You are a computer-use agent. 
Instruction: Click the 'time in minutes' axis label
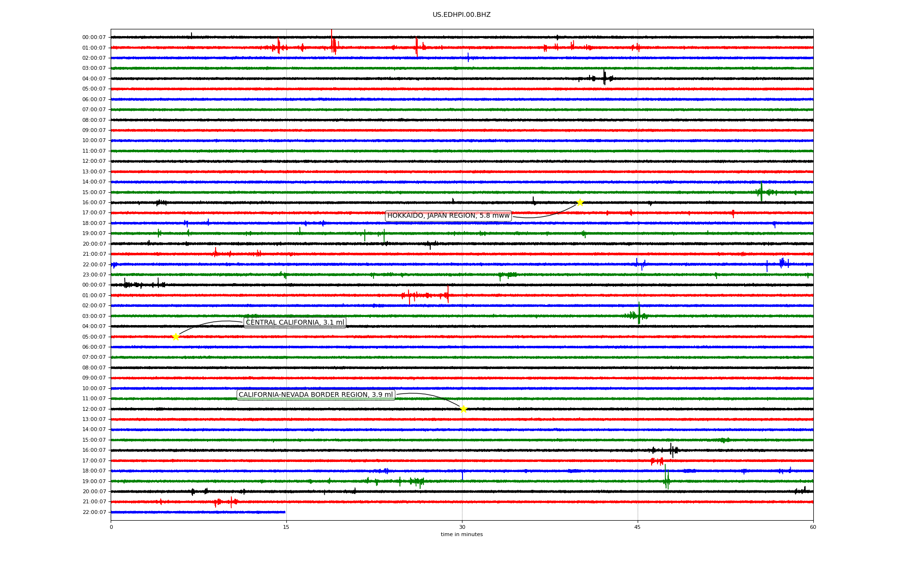(x=462, y=535)
